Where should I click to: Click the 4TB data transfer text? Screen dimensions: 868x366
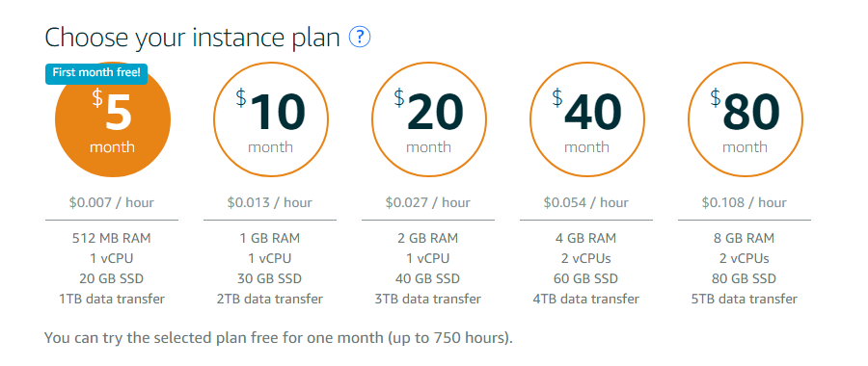586,300
